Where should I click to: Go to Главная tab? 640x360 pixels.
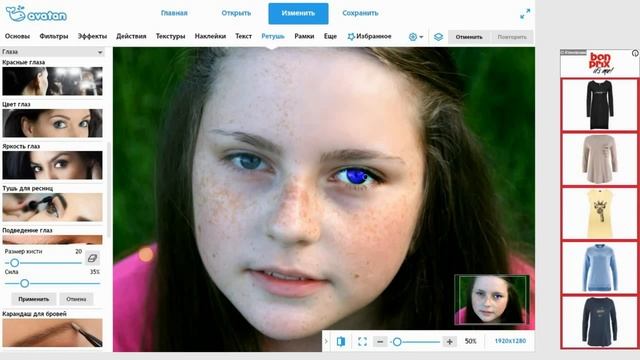174,13
